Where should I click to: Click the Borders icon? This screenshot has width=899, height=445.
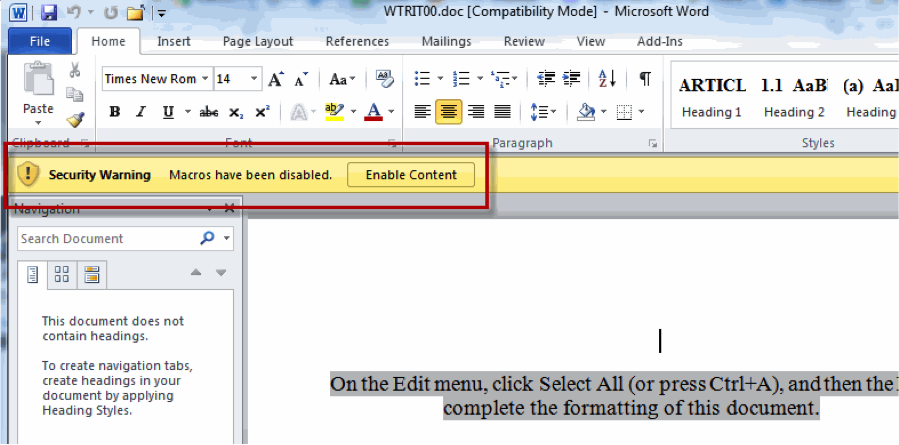coord(624,112)
